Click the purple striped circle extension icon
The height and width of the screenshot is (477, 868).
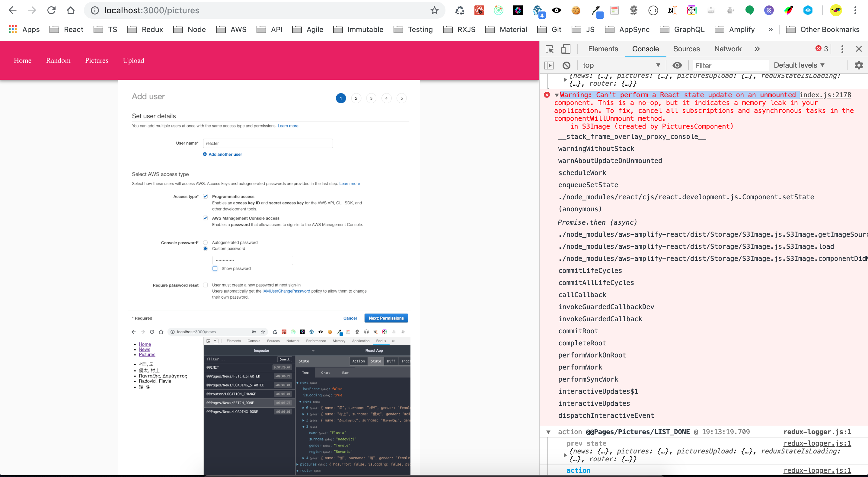[x=769, y=11]
